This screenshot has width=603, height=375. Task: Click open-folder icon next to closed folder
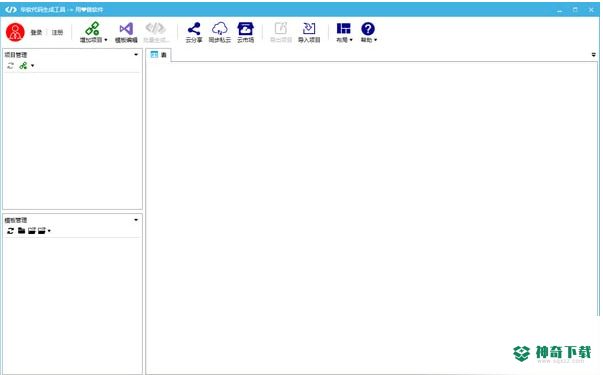click(32, 231)
